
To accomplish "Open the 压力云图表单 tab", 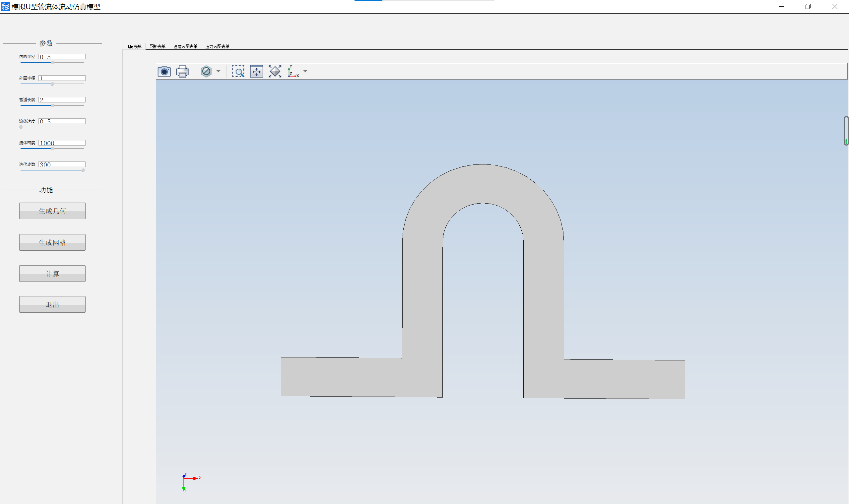I will (x=217, y=46).
